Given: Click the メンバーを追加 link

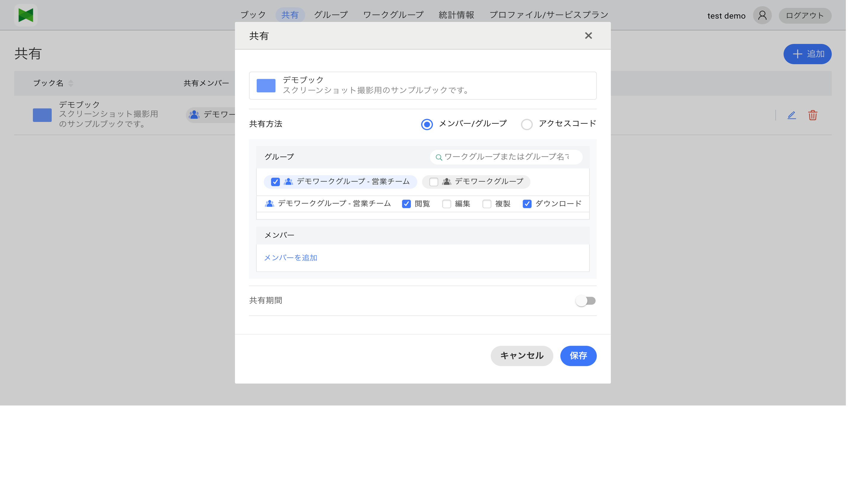Looking at the screenshot, I should coord(290,258).
